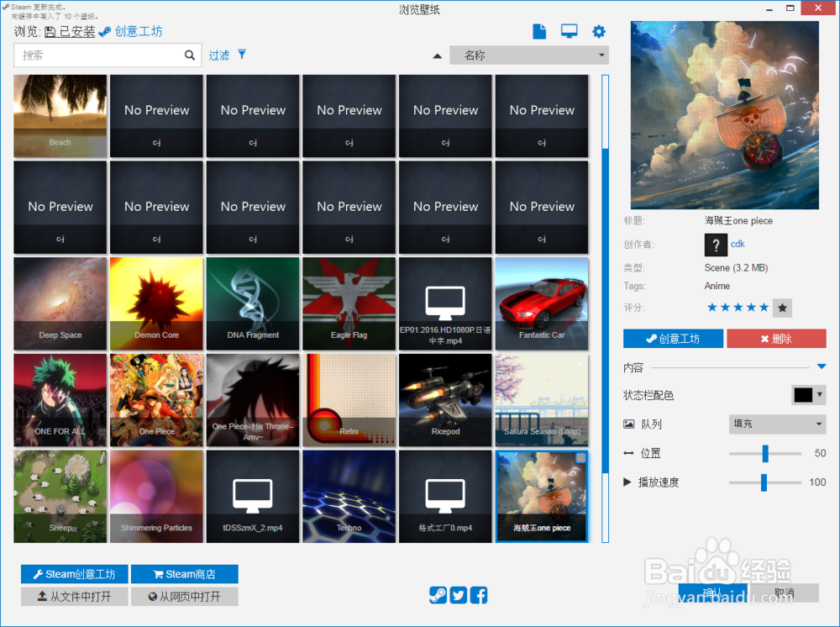This screenshot has height=627, width=840.
Task: Click the 取消 cancel button
Action: [785, 593]
